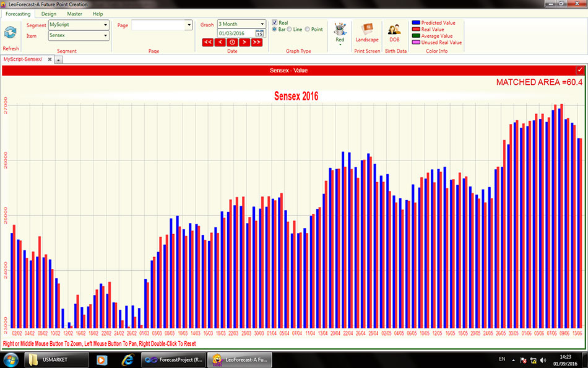Add a new tab with the plus button
Viewport: 588px width, 368px height.
pos(59,59)
